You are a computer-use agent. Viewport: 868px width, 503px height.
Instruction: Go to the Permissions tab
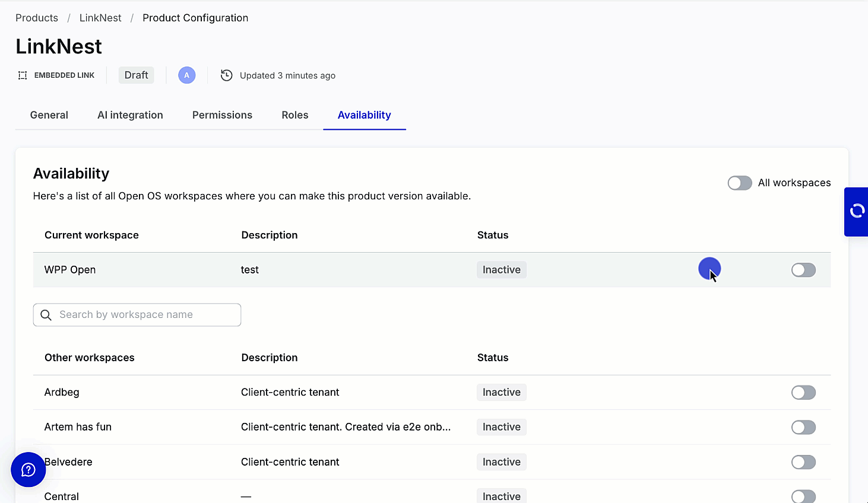222,115
